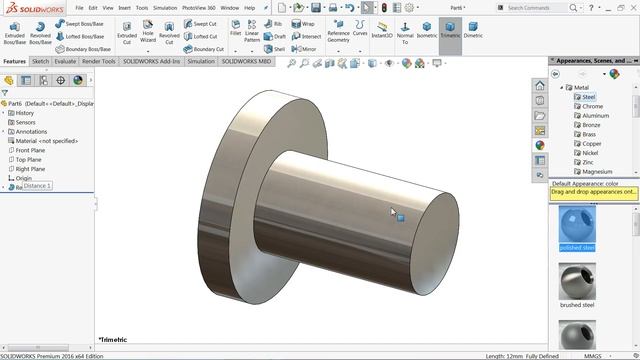This screenshot has width=640, height=360.
Task: Expand Curves dropdown arrow
Action: click(360, 51)
